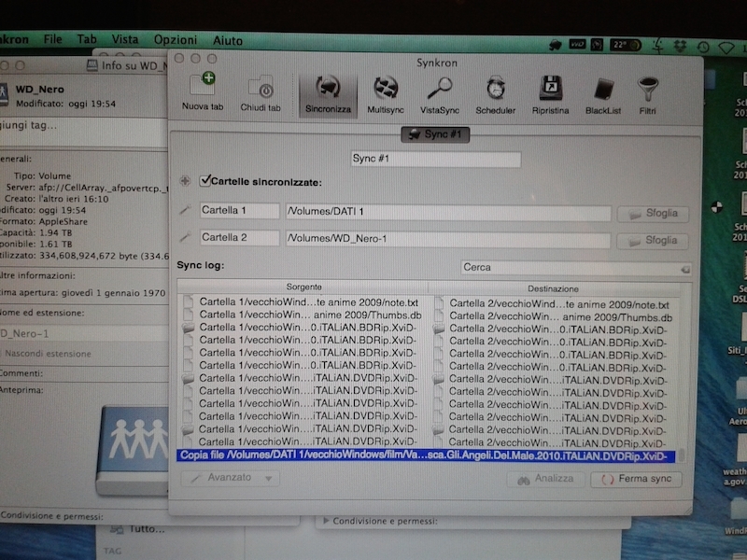Screen dimensions: 747x560
Task: Click the add folder plus icon beside Cartelle sincronizzate
Action: pyautogui.click(x=185, y=181)
